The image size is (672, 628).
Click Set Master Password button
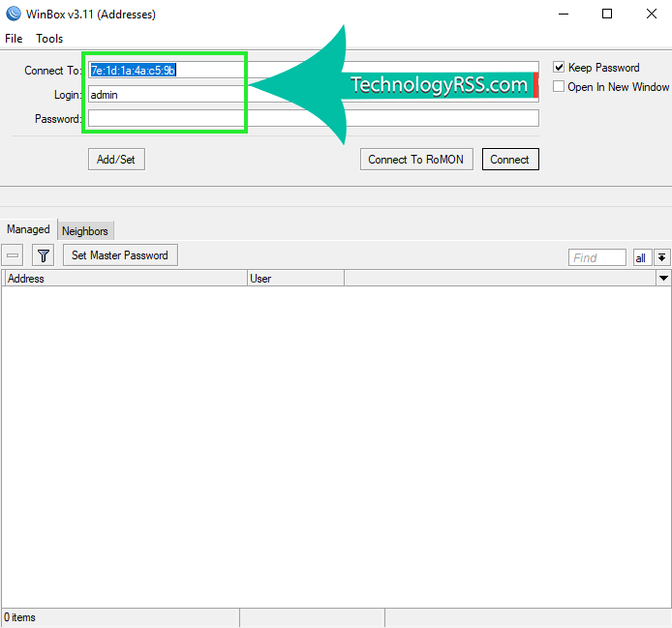tap(120, 255)
